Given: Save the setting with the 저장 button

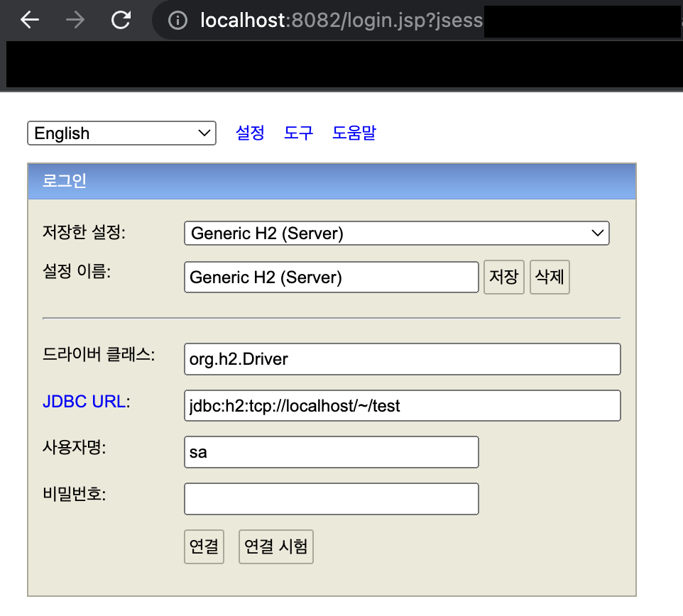Looking at the screenshot, I should click(x=503, y=277).
